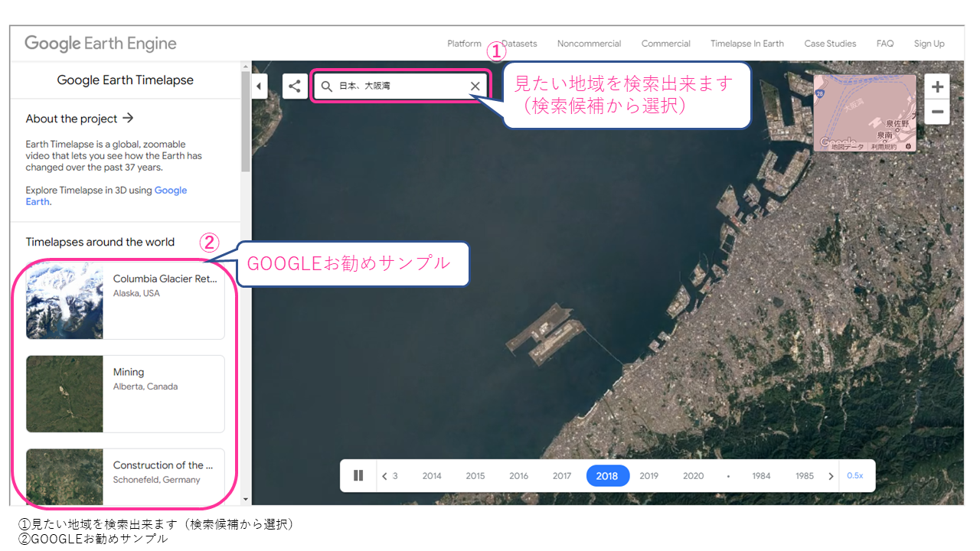Select year 2014 on timeline
The width and height of the screenshot is (980, 551).
tap(432, 476)
